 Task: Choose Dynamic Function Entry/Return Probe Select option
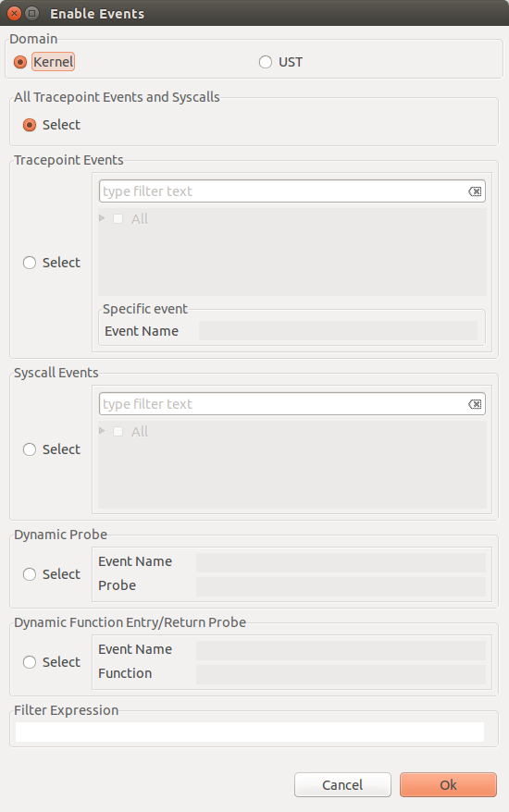[x=30, y=662]
